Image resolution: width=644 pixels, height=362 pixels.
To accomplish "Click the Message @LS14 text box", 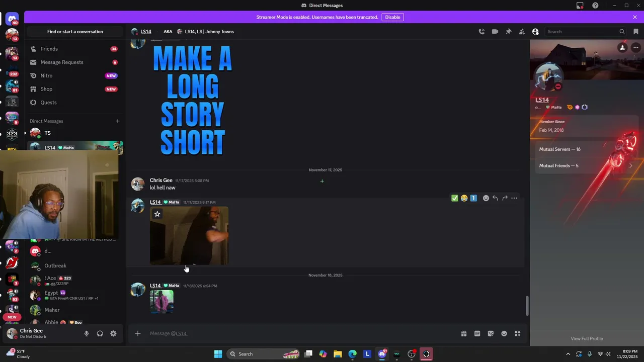I will point(302,333).
